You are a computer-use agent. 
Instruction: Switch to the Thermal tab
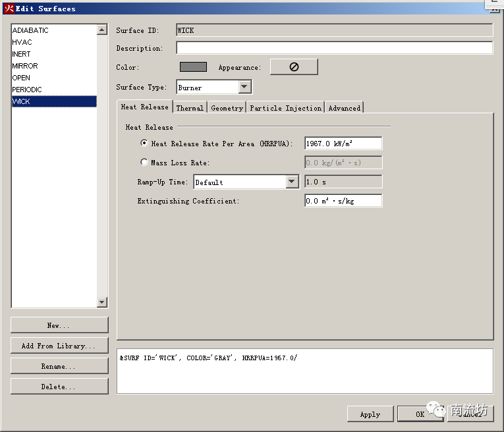click(x=190, y=108)
